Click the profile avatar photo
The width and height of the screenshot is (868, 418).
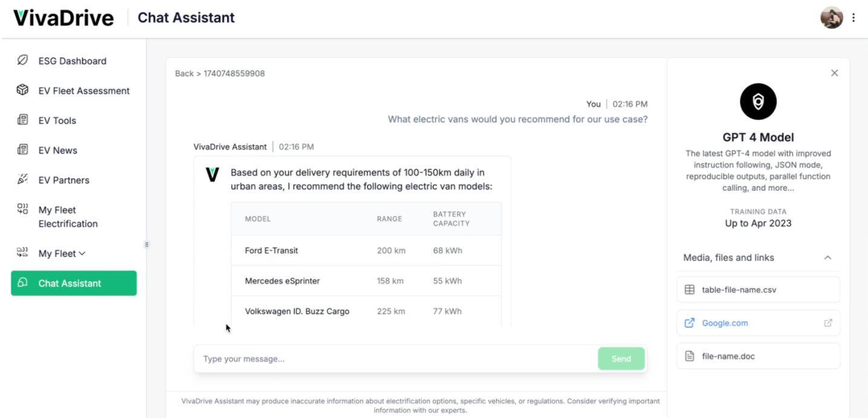coord(832,18)
